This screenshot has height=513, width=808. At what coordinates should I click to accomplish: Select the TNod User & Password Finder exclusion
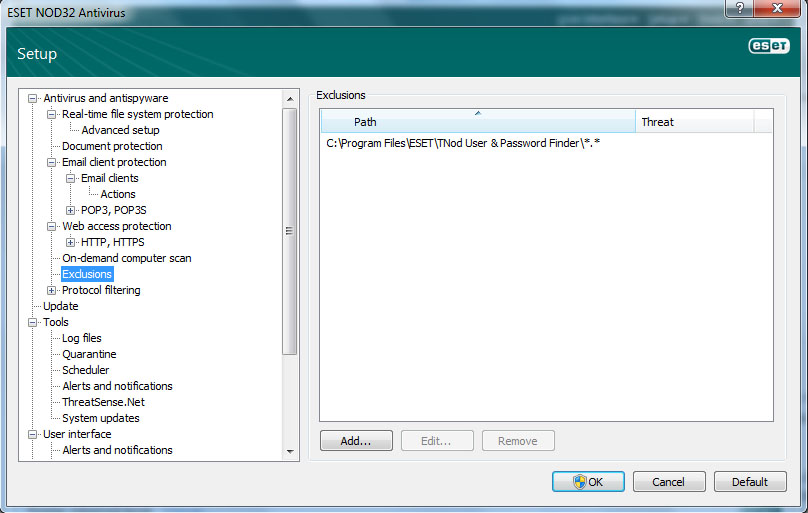point(463,143)
